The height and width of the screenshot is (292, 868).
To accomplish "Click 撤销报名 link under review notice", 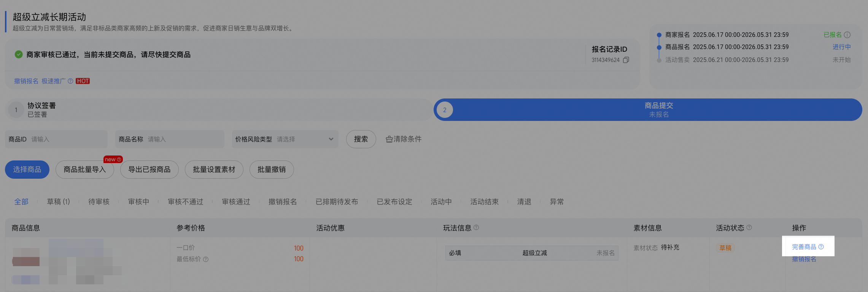I will pyautogui.click(x=26, y=81).
